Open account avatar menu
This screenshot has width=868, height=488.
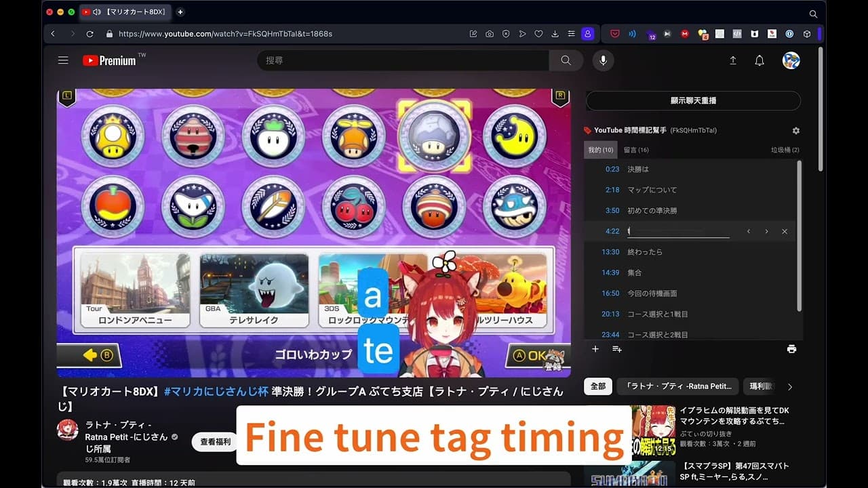(791, 60)
